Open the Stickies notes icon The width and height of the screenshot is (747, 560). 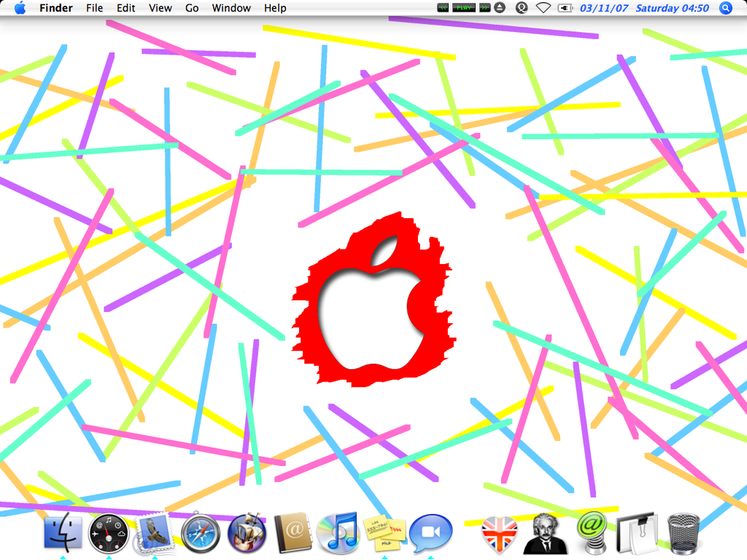384,533
